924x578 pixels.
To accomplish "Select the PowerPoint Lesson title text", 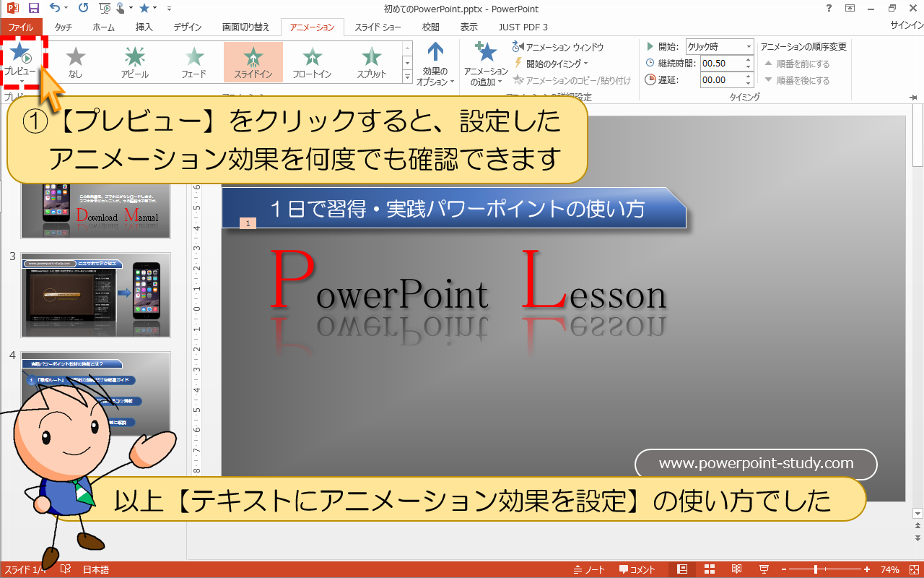I will pyautogui.click(x=468, y=280).
